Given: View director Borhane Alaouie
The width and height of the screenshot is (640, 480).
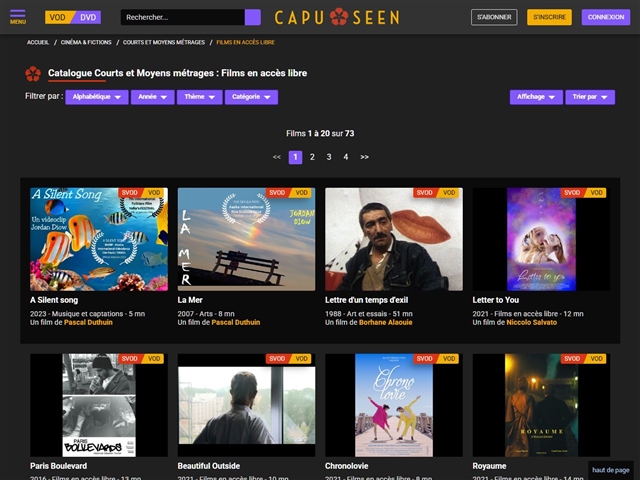Looking at the screenshot, I should tap(386, 322).
